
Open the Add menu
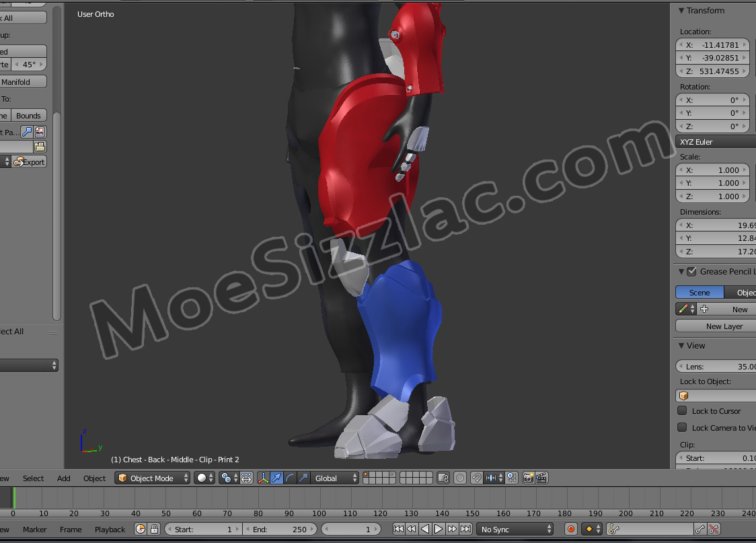click(64, 478)
